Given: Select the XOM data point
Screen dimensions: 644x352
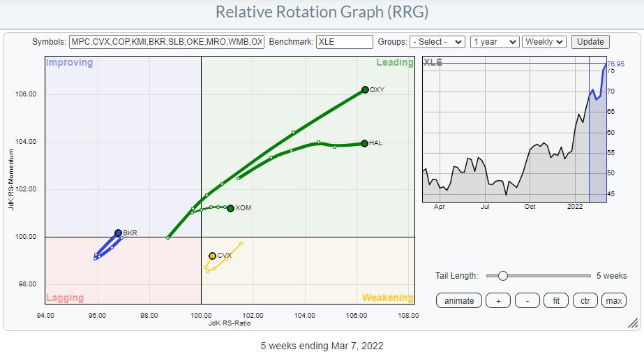Looking at the screenshot, I should click(230, 208).
